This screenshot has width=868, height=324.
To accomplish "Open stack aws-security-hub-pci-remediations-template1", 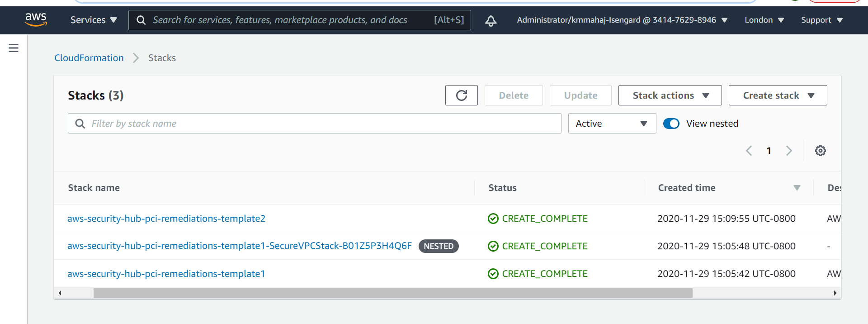I will click(166, 274).
